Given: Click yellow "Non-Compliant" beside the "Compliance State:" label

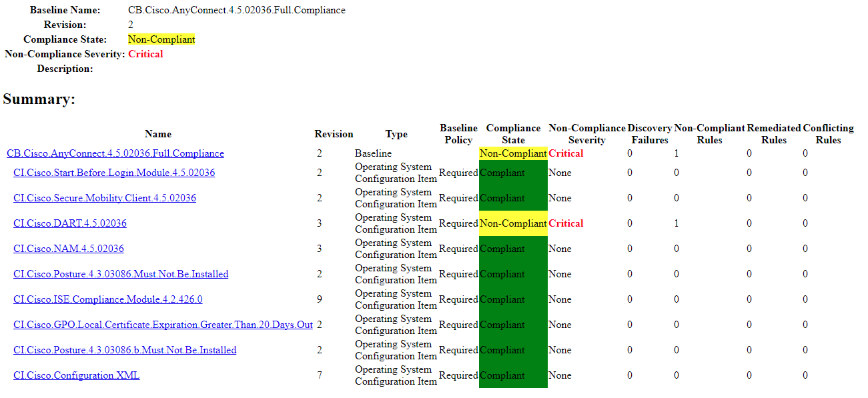Looking at the screenshot, I should 161,39.
